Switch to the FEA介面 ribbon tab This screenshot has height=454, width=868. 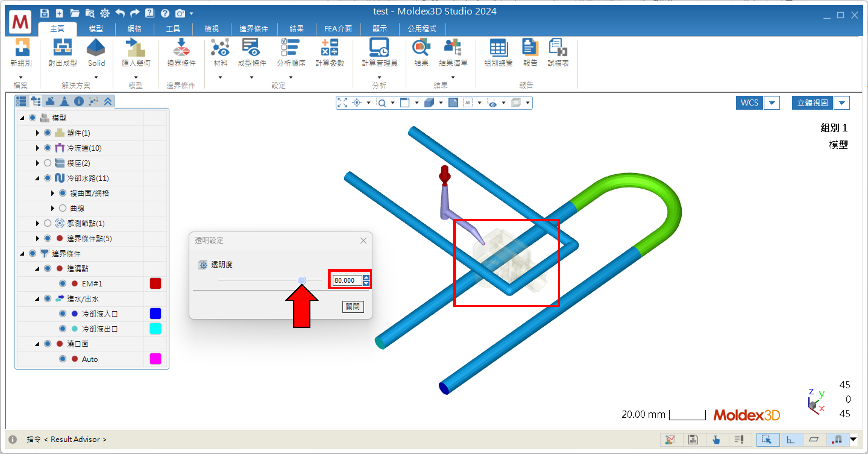338,29
